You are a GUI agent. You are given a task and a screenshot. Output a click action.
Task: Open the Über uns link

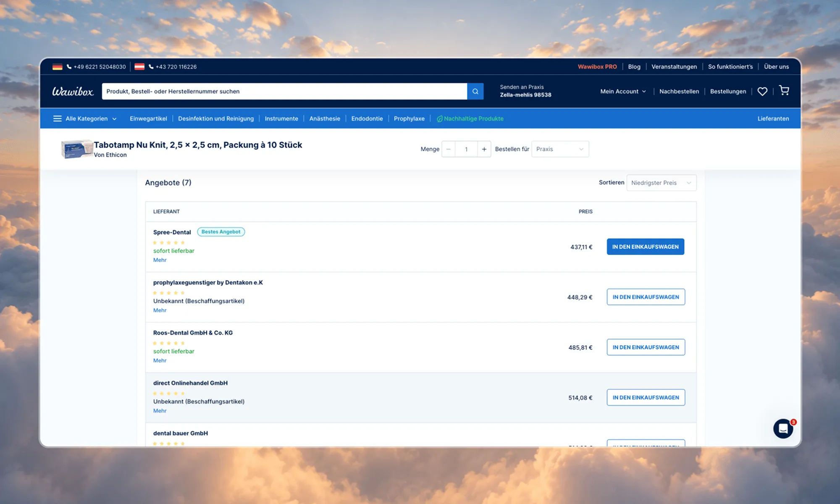click(776, 67)
